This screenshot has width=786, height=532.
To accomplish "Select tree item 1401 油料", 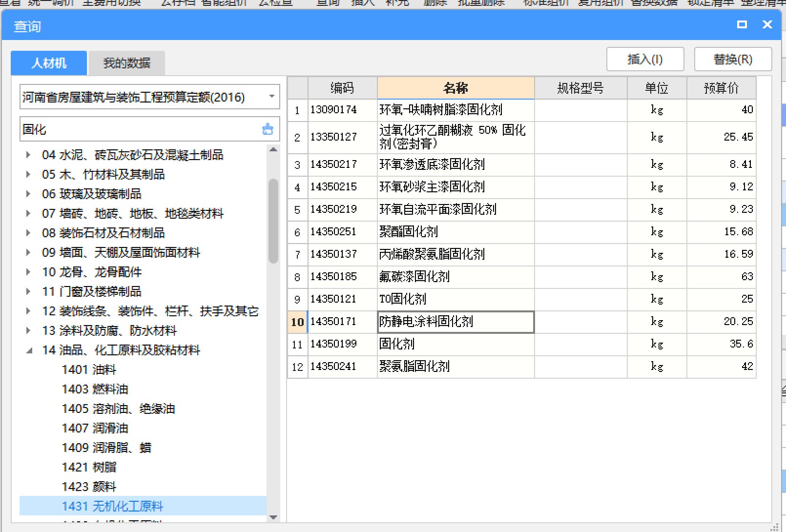I will [89, 369].
